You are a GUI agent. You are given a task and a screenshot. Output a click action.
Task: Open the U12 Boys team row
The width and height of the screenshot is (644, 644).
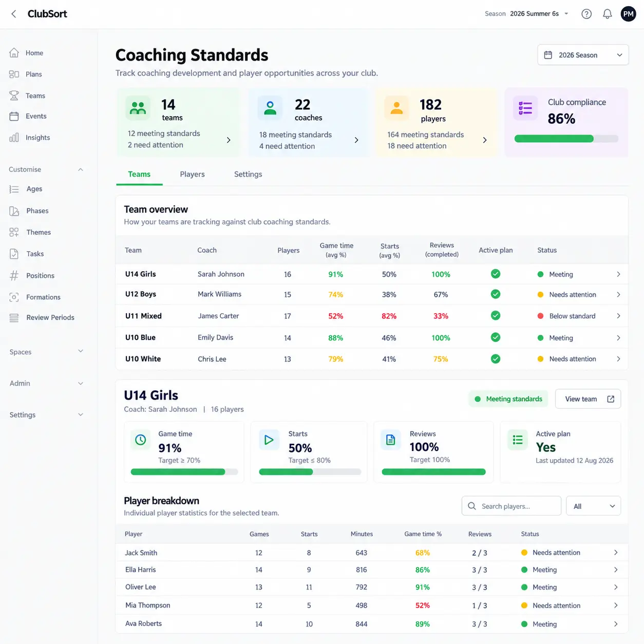[x=372, y=294]
